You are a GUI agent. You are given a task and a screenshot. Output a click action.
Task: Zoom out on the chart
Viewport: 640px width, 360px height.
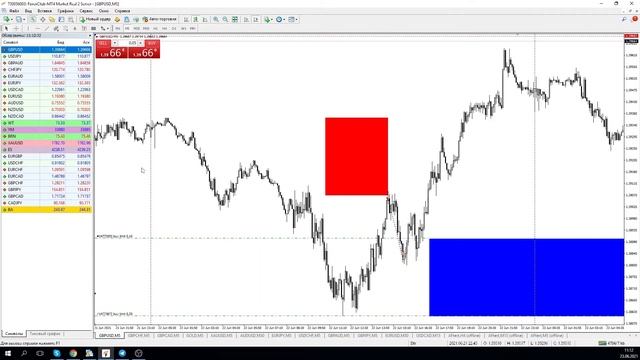225,19
